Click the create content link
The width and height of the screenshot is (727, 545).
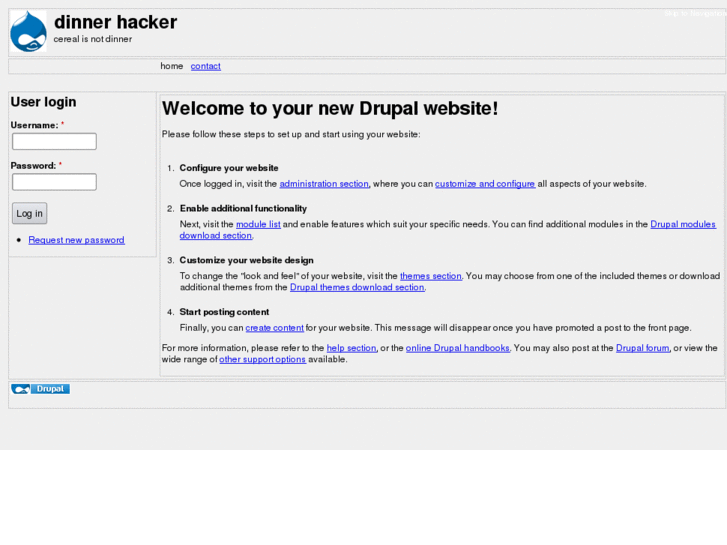click(x=274, y=327)
